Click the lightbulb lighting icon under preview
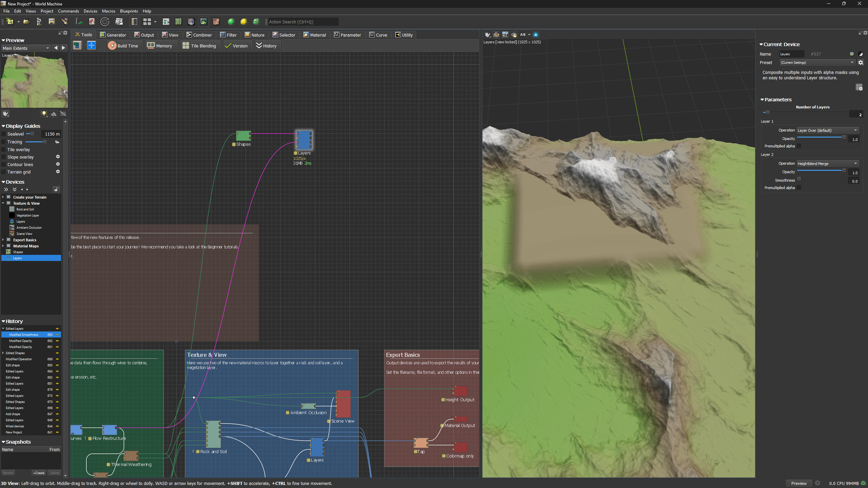868x488 pixels. coord(44,114)
